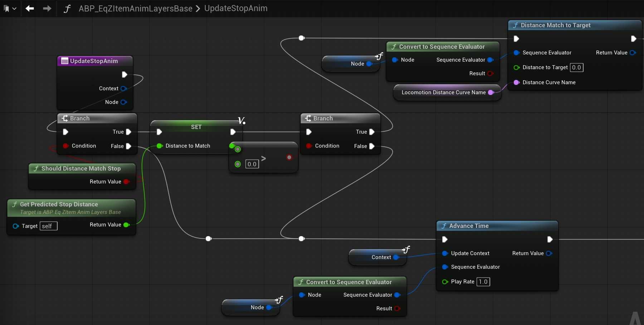This screenshot has height=325, width=644.
Task: Click the second Branch node's False pin
Action: point(372,146)
